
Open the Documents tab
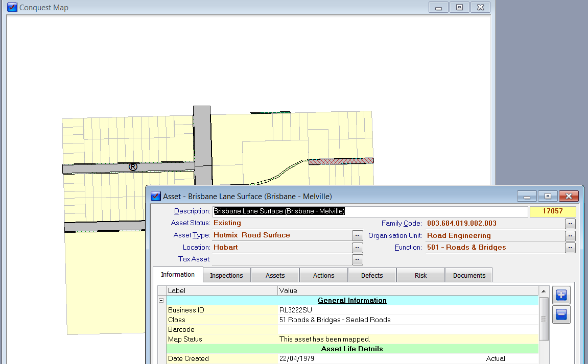[x=469, y=276]
